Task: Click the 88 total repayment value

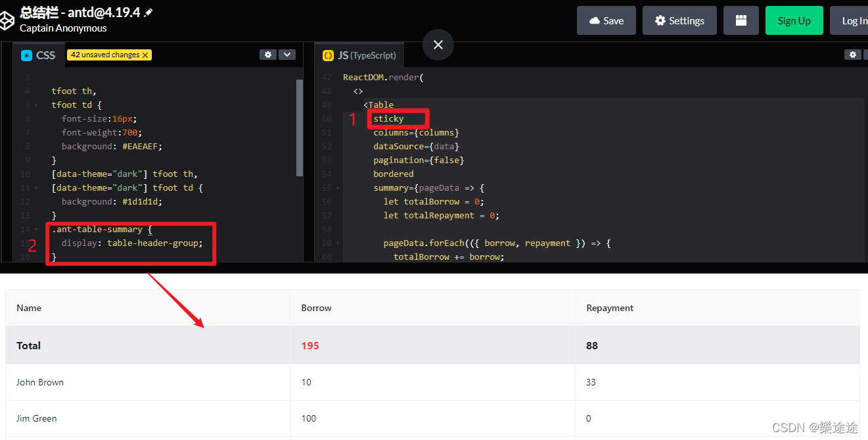Action: pyautogui.click(x=592, y=345)
